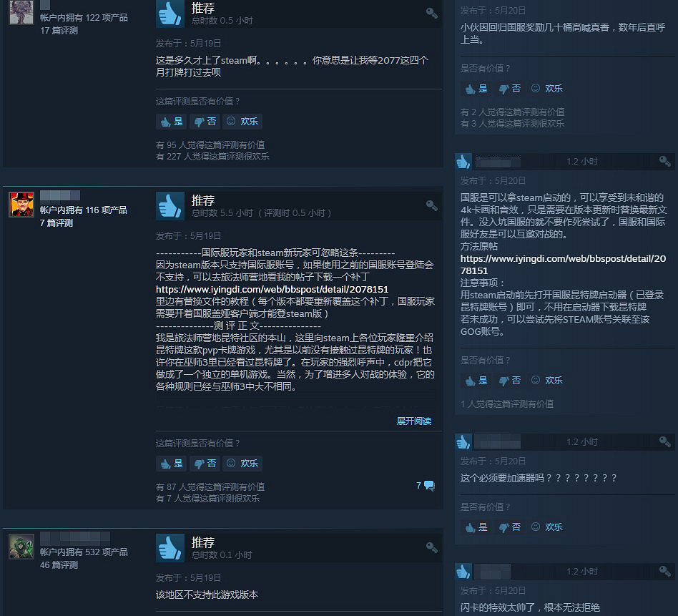The width and height of the screenshot is (678, 616).
Task: Open the red-hat avatar reviewer's profile
Action: pos(21,204)
